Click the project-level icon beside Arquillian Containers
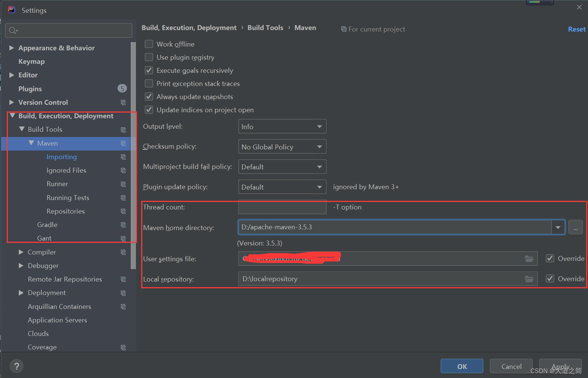Screen dimensions: 588x378 click(123, 307)
